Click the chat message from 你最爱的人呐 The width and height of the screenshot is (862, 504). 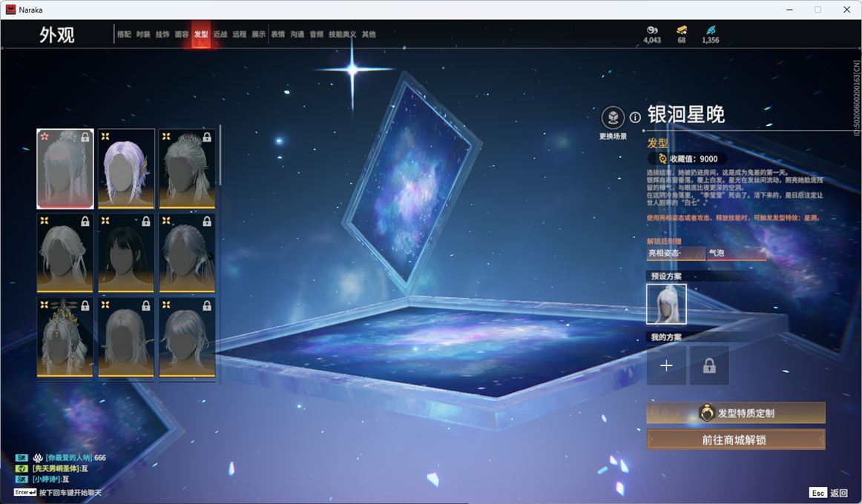pyautogui.click(x=61, y=457)
